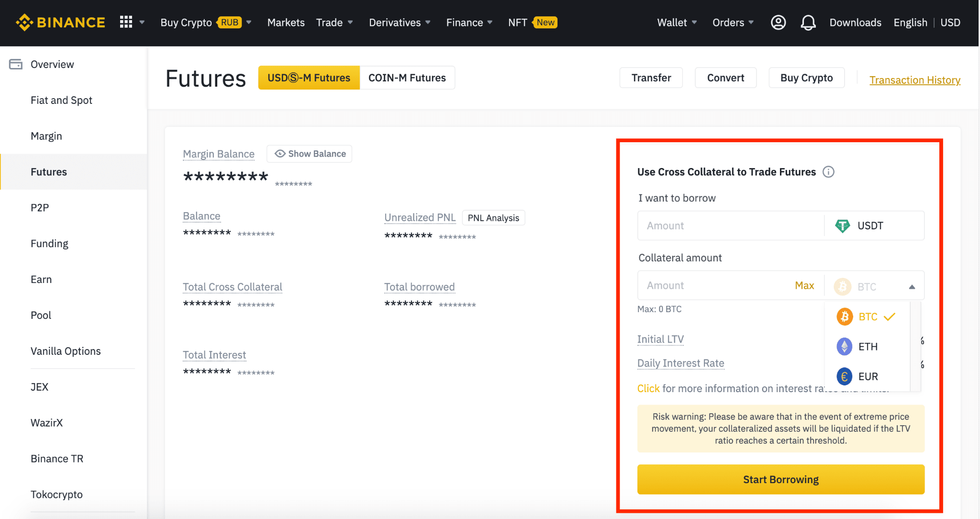The height and width of the screenshot is (519, 980).
Task: Click the Transfer button
Action: click(x=651, y=78)
